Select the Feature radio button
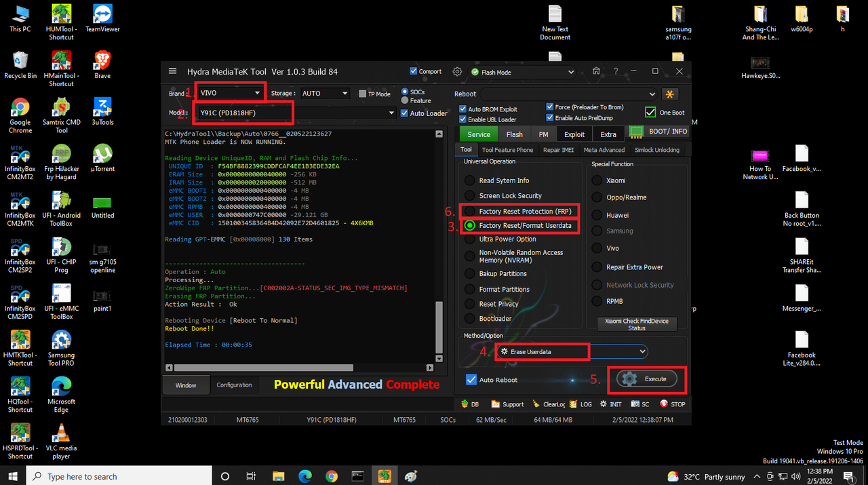868x485 pixels. (x=416, y=101)
